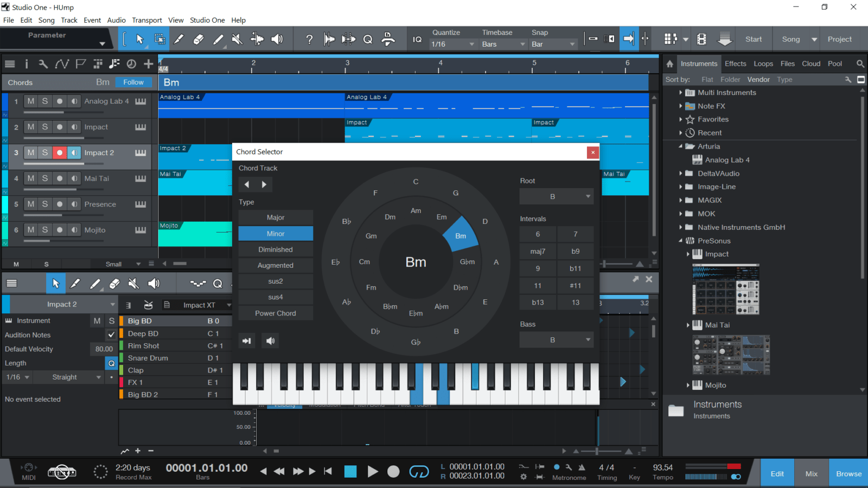Solo the Mojito track
The width and height of the screenshot is (868, 488).
45,230
